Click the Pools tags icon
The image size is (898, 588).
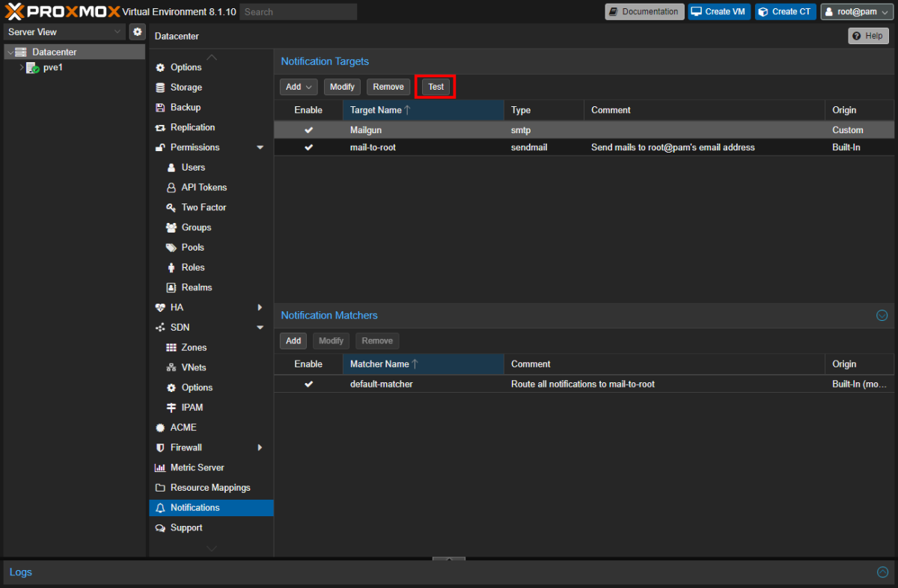tap(171, 248)
